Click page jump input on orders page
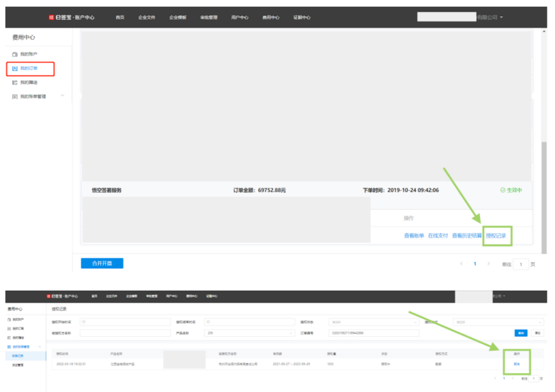Image resolution: width=555 pixels, height=392 pixels. pyautogui.click(x=521, y=264)
